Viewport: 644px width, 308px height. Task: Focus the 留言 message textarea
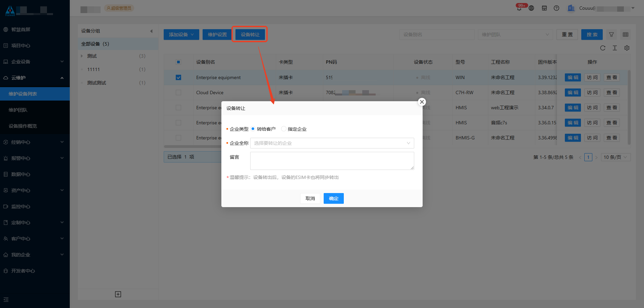pos(332,161)
